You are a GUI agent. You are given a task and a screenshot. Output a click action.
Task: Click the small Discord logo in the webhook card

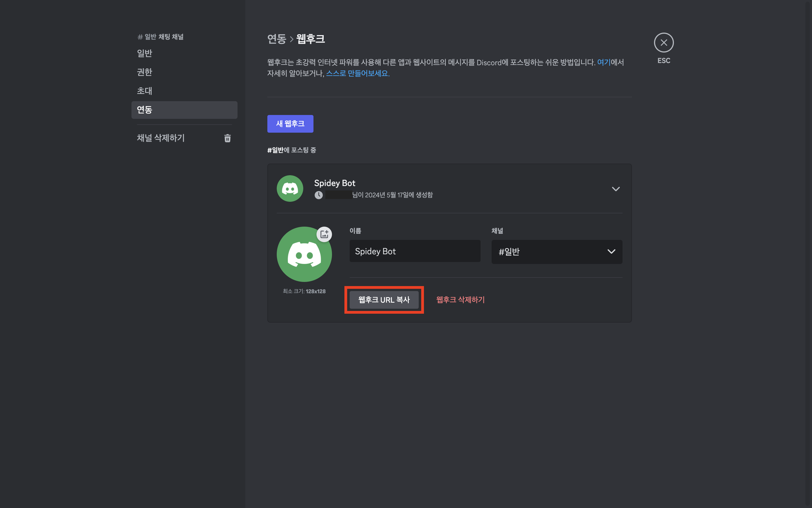tap(290, 188)
